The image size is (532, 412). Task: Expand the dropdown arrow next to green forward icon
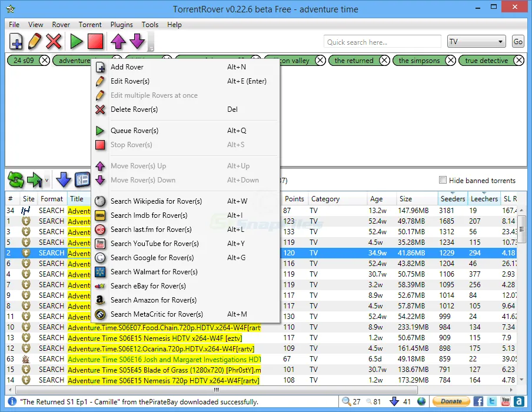pos(47,180)
